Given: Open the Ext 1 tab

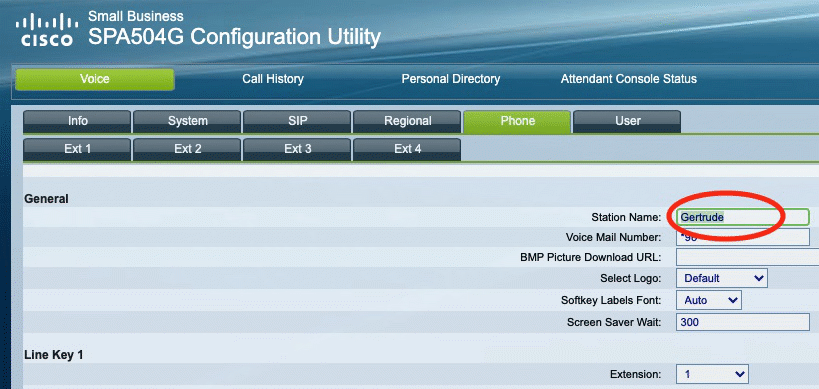Looking at the screenshot, I should coord(77,149).
